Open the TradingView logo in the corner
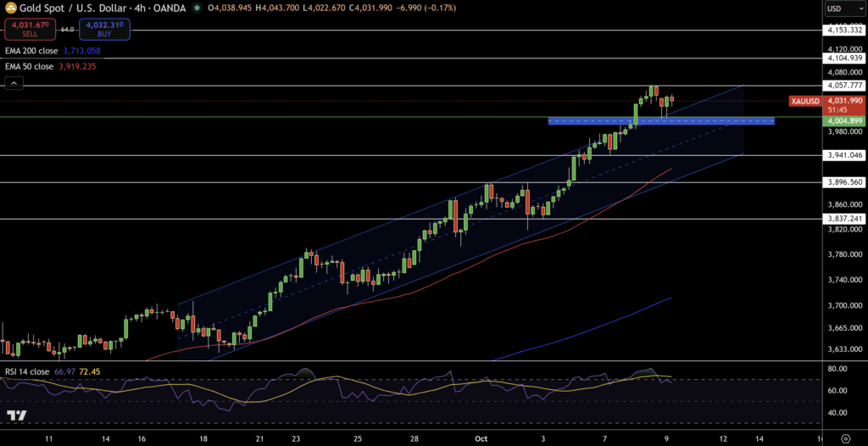The height and width of the screenshot is (446, 868). tap(15, 415)
